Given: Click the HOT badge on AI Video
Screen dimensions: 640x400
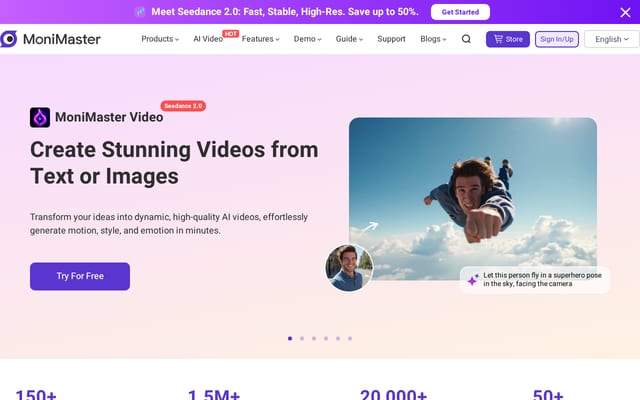Looking at the screenshot, I should [231, 34].
